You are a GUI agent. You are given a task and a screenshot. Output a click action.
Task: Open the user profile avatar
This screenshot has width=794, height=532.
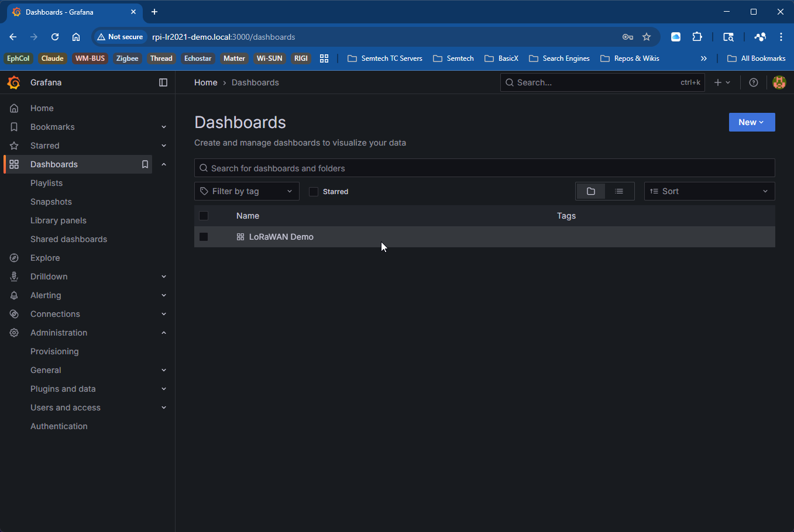[779, 82]
